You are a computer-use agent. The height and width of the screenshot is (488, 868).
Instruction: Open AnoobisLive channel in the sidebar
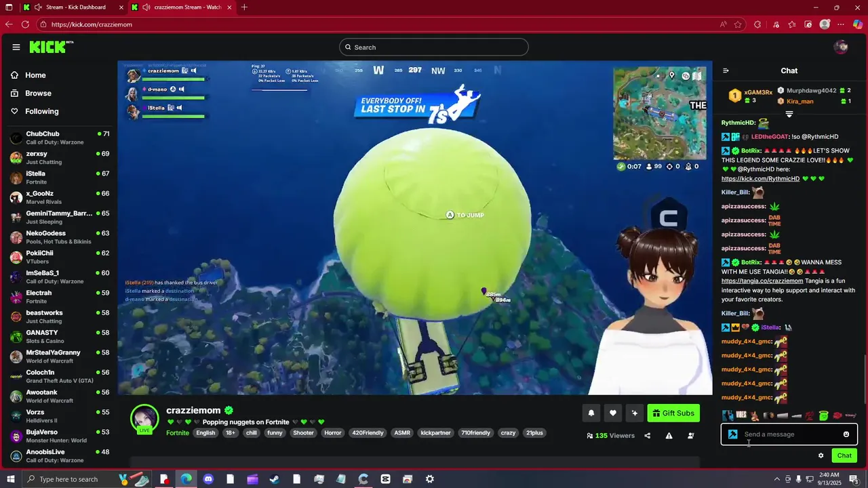(60, 456)
